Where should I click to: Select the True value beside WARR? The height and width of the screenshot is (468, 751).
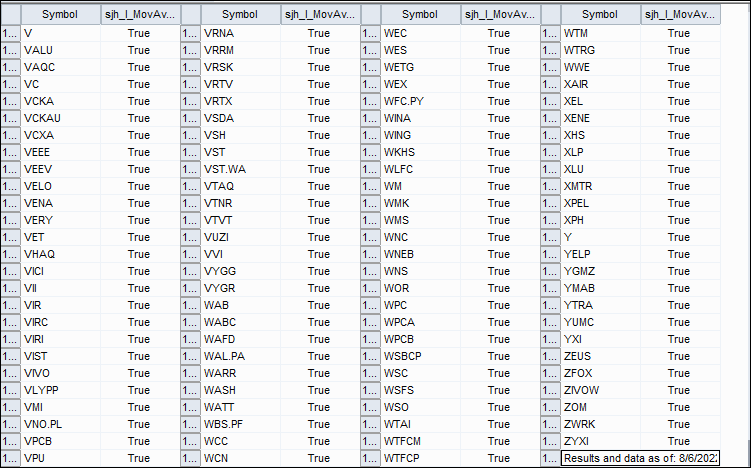point(319,373)
